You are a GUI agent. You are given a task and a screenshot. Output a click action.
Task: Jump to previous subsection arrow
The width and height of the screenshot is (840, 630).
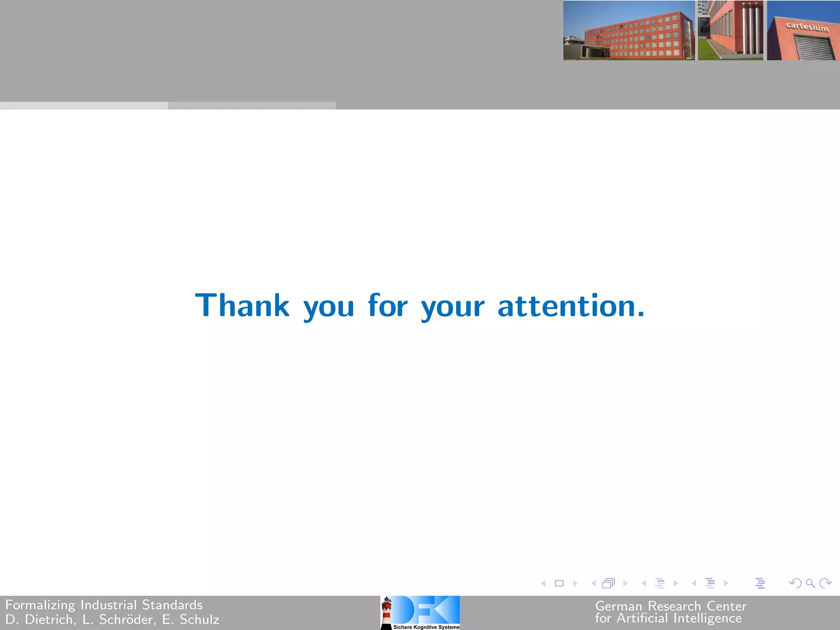tap(644, 583)
